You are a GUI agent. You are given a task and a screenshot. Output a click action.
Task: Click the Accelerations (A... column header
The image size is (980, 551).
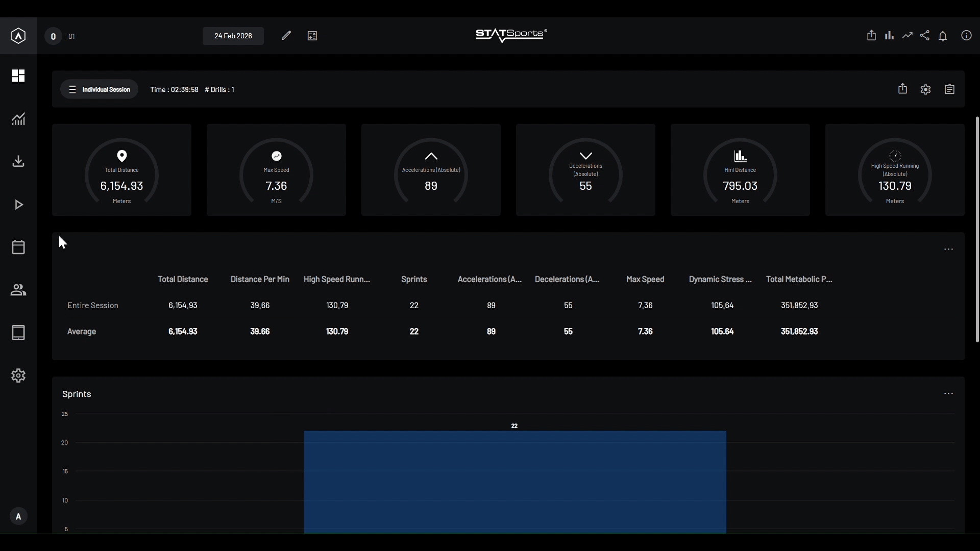coord(490,279)
